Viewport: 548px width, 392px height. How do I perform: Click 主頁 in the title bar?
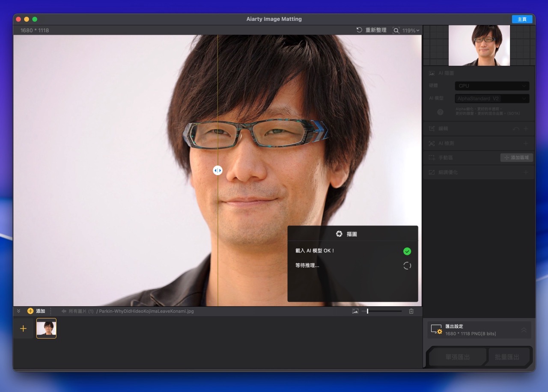point(522,19)
